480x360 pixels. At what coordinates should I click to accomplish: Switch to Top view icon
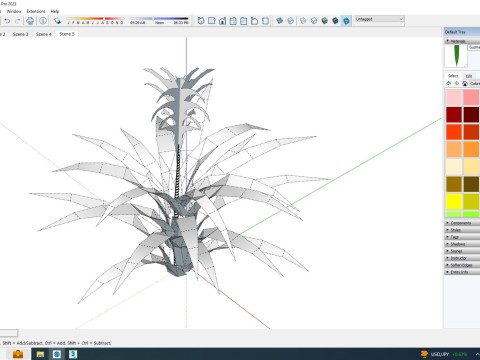212,21
